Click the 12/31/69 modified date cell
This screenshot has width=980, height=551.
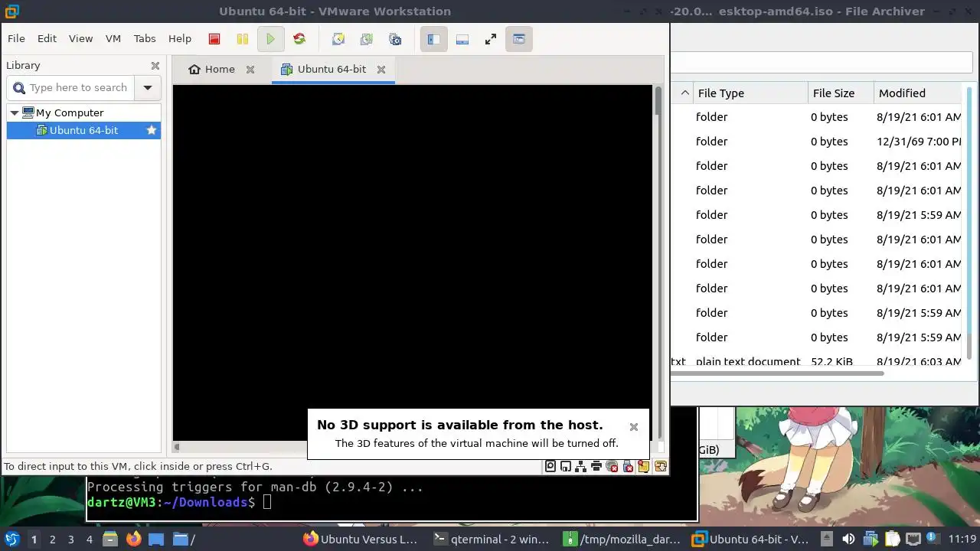pyautogui.click(x=919, y=142)
